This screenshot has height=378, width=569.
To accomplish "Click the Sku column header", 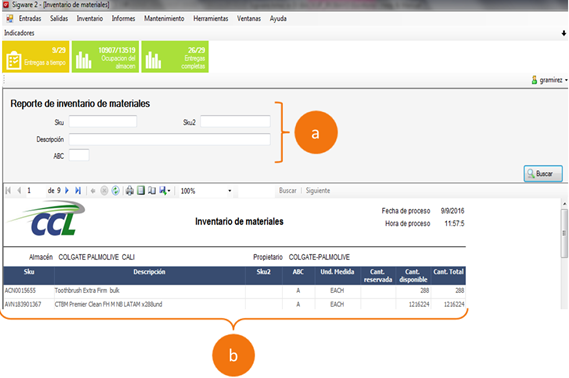I will pos(29,275).
